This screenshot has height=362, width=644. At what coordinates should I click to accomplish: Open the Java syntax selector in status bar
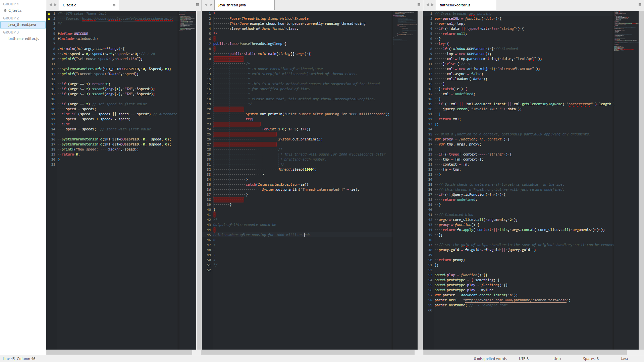(624, 359)
